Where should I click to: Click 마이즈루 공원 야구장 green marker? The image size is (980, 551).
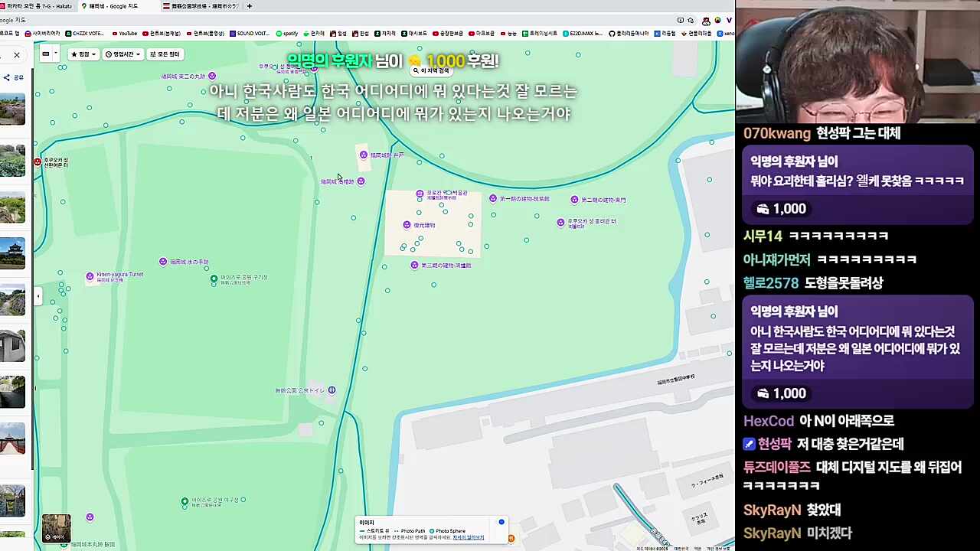pyautogui.click(x=185, y=502)
